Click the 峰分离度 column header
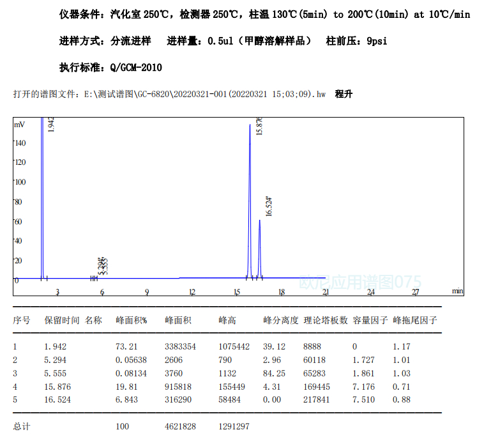Image resolution: width=484 pixels, height=448 pixels. 280,320
